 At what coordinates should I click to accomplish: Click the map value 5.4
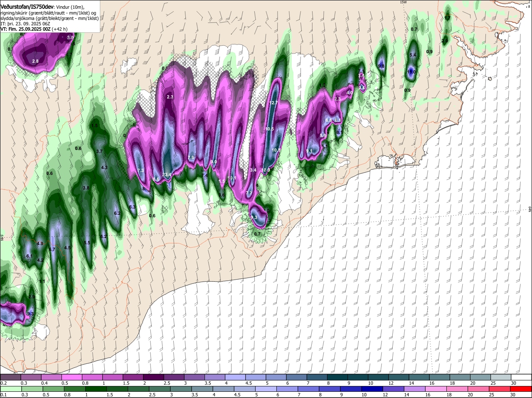413,55
